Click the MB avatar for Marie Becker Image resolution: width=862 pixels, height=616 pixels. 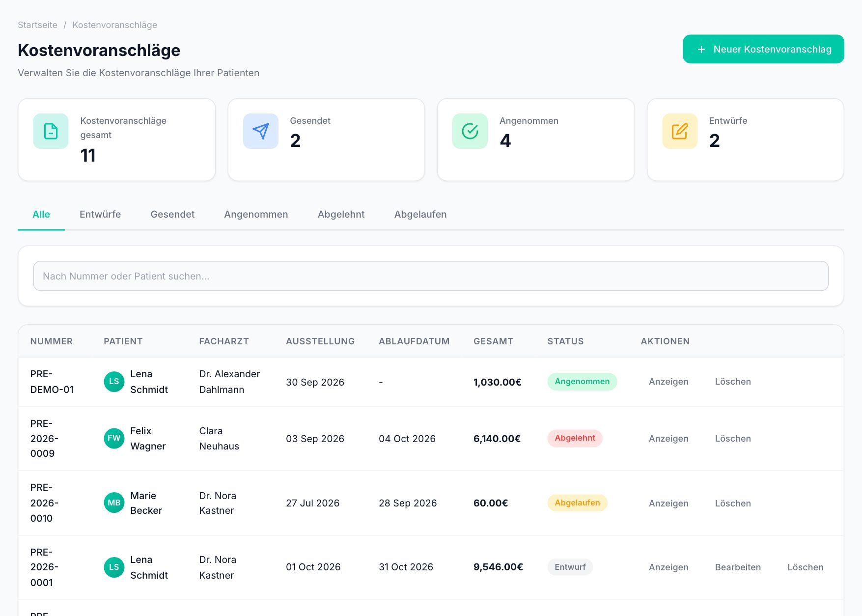pyautogui.click(x=114, y=503)
